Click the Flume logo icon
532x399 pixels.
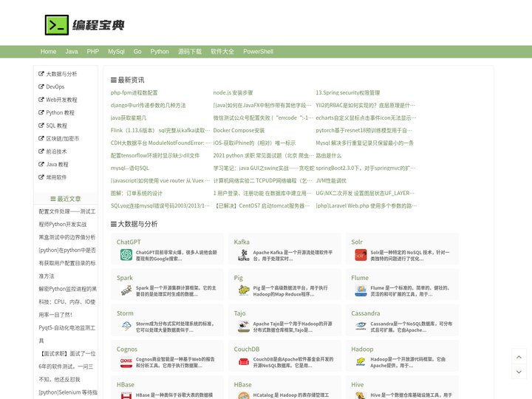coord(361,290)
